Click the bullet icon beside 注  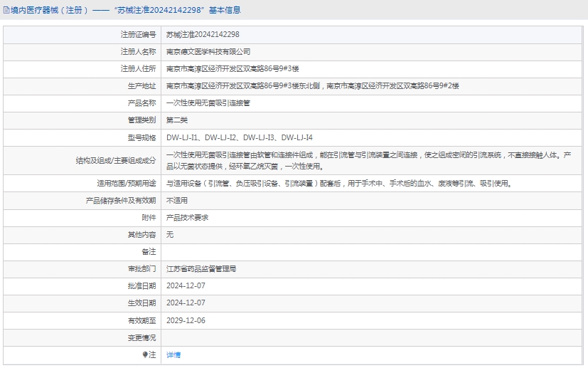pos(145,354)
